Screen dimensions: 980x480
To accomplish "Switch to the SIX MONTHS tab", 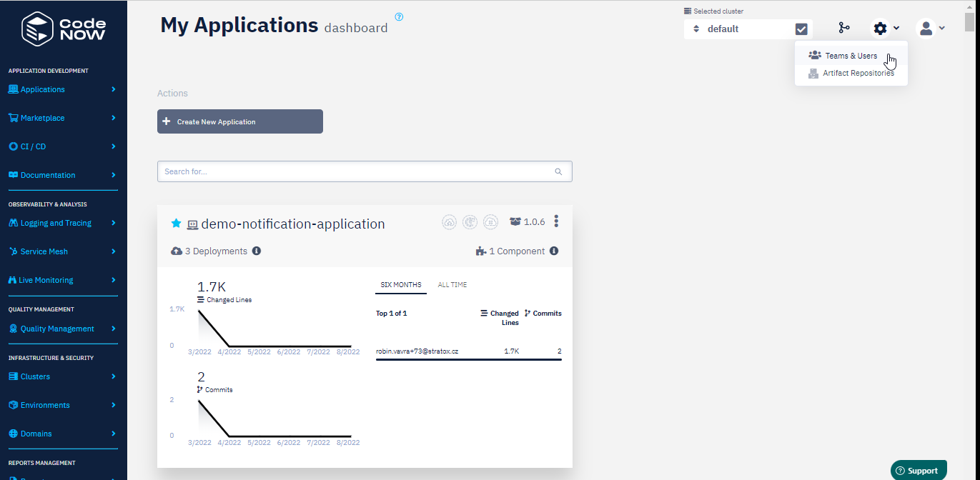I will (400, 285).
